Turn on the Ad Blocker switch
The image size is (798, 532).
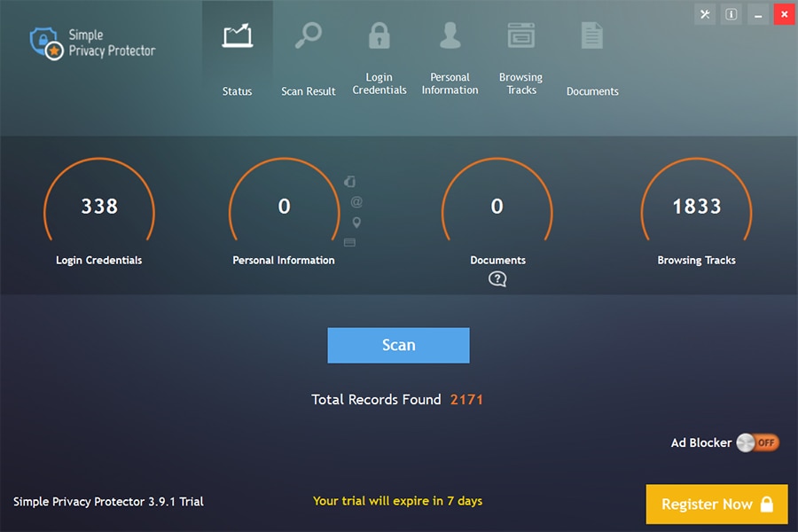coord(757,442)
